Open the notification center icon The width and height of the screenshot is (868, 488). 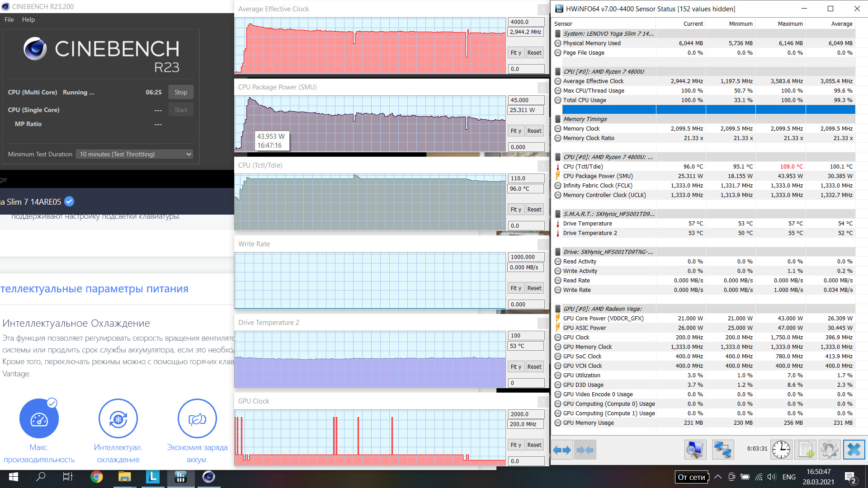(849, 477)
